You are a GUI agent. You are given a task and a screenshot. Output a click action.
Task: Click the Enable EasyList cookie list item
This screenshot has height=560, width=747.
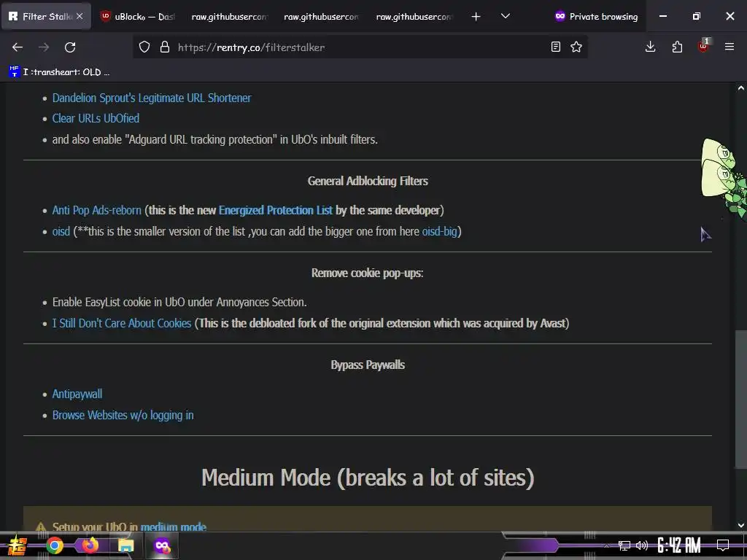(179, 303)
